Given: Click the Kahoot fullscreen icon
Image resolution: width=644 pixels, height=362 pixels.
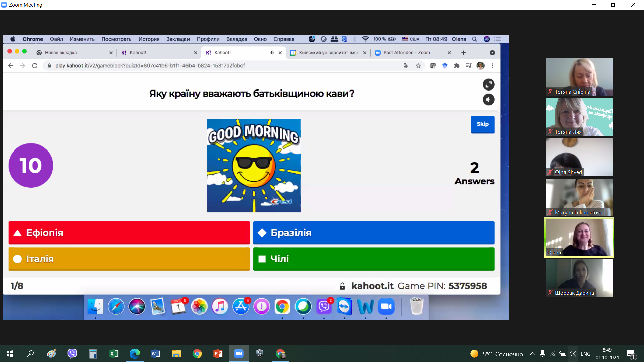Looking at the screenshot, I should (x=488, y=84).
